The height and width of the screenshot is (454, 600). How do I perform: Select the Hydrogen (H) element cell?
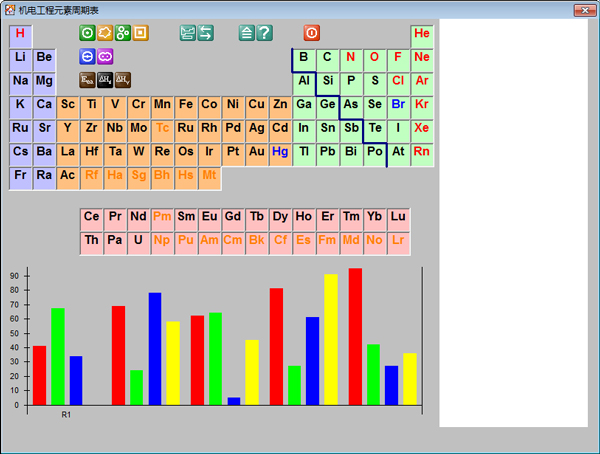click(x=20, y=33)
